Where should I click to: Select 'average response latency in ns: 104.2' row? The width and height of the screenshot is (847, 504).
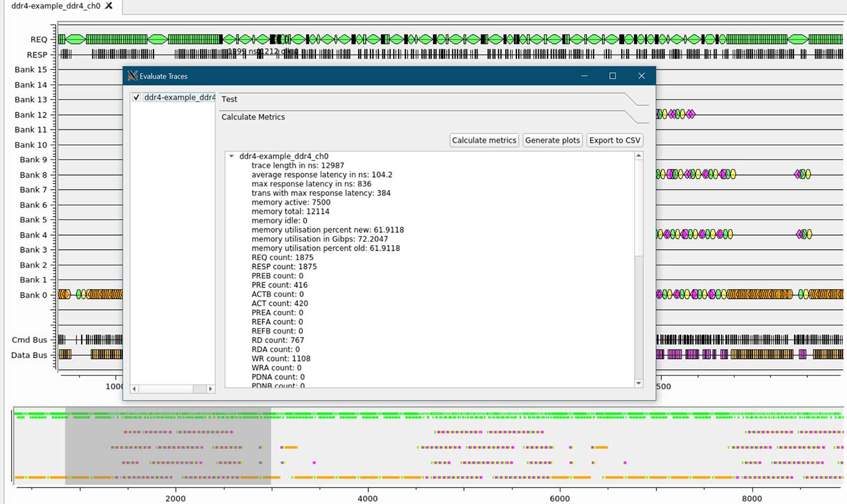322,175
